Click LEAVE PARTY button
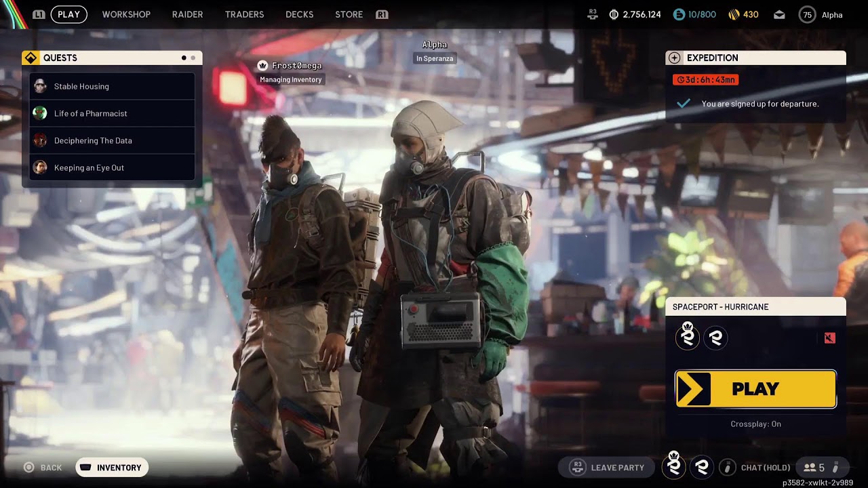The image size is (868, 488). [x=608, y=468]
